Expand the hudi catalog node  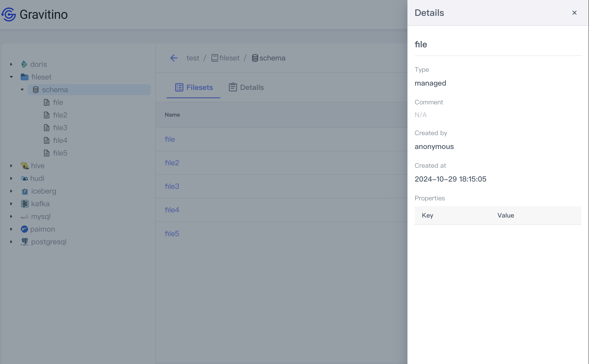coord(11,178)
